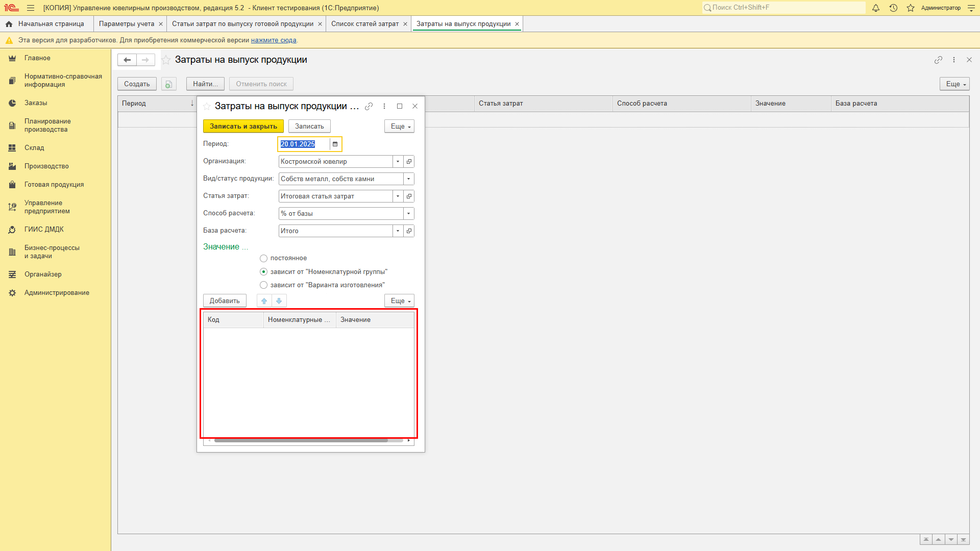This screenshot has height=551, width=980.
Task: Select постоянное radio option
Action: click(263, 259)
